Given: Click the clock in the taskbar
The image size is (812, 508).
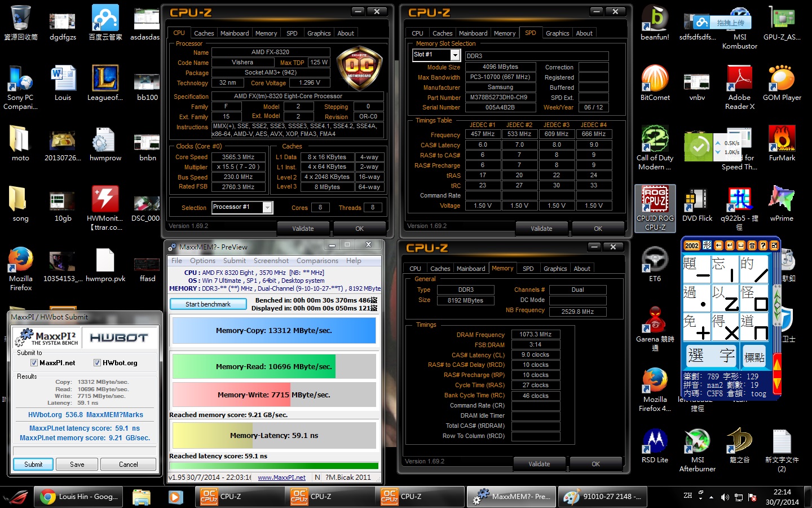Looking at the screenshot, I should 782,497.
